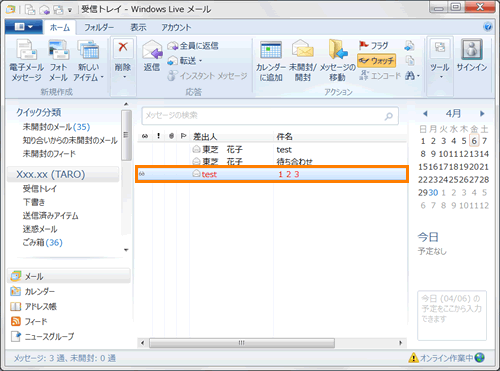Image resolution: width=500 pixels, height=371 pixels.
Task: Open message with subject test
Action: click(272, 150)
